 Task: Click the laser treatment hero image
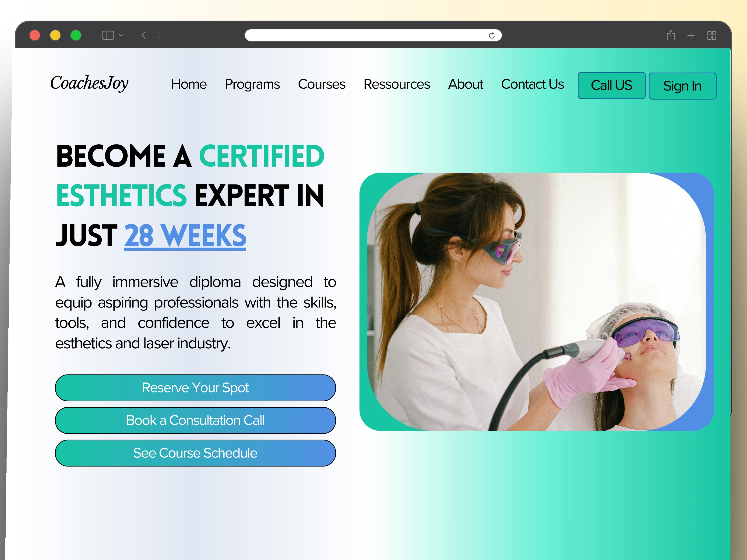[536, 301]
